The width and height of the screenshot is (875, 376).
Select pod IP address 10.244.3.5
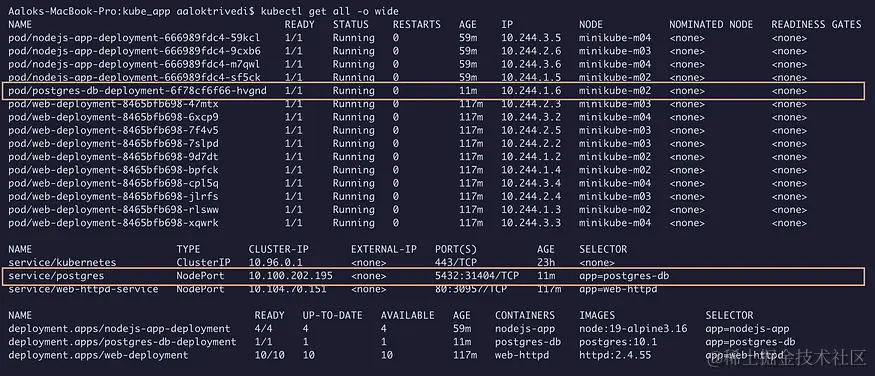pos(531,38)
